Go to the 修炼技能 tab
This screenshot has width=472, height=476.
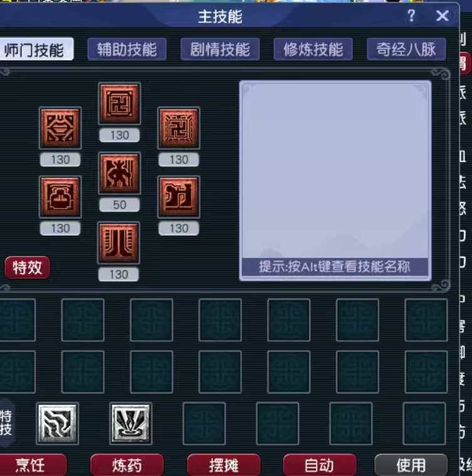point(313,49)
